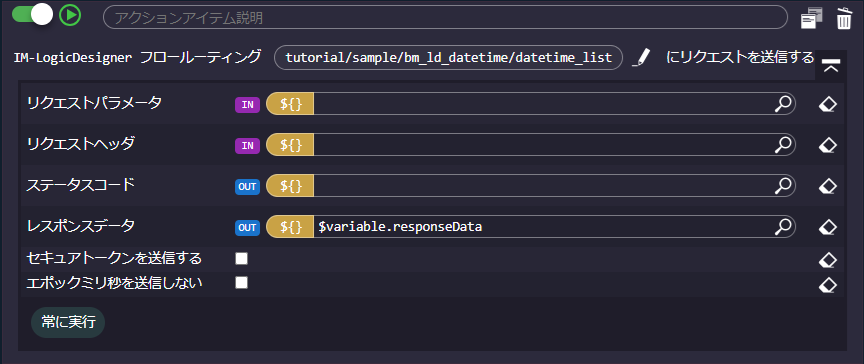Screen dimensions: 864x364
Task: Click the flow routing path field
Action: (448, 58)
